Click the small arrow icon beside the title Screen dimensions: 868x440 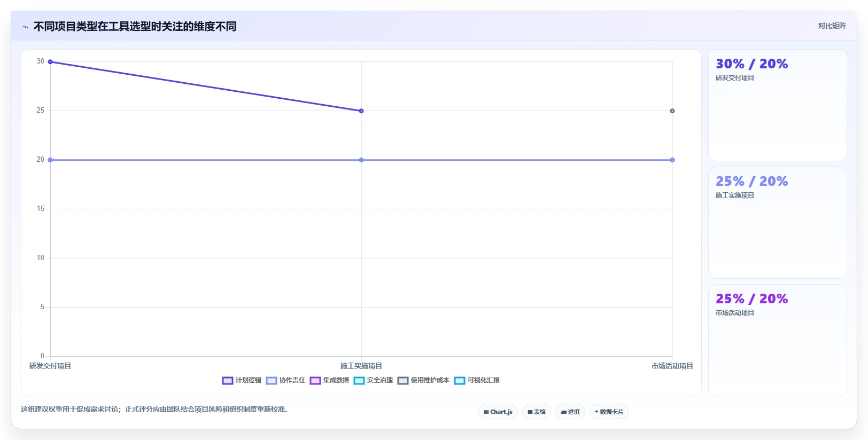pos(25,27)
